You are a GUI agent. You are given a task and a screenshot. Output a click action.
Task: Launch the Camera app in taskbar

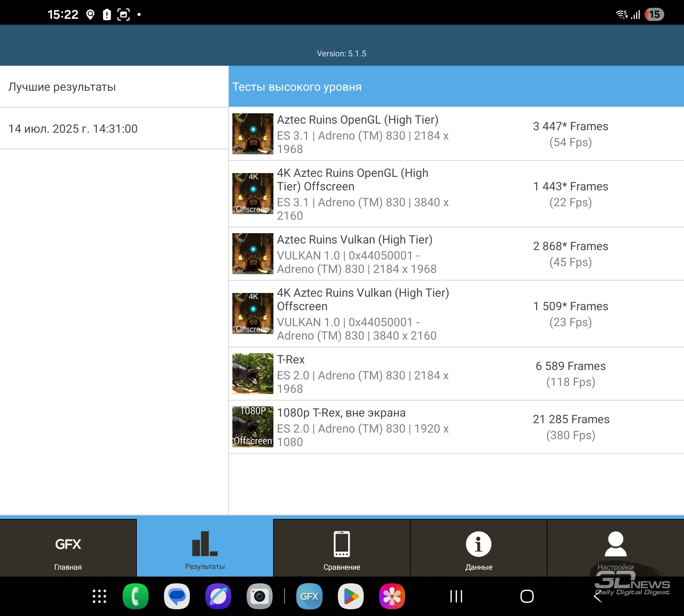click(260, 596)
